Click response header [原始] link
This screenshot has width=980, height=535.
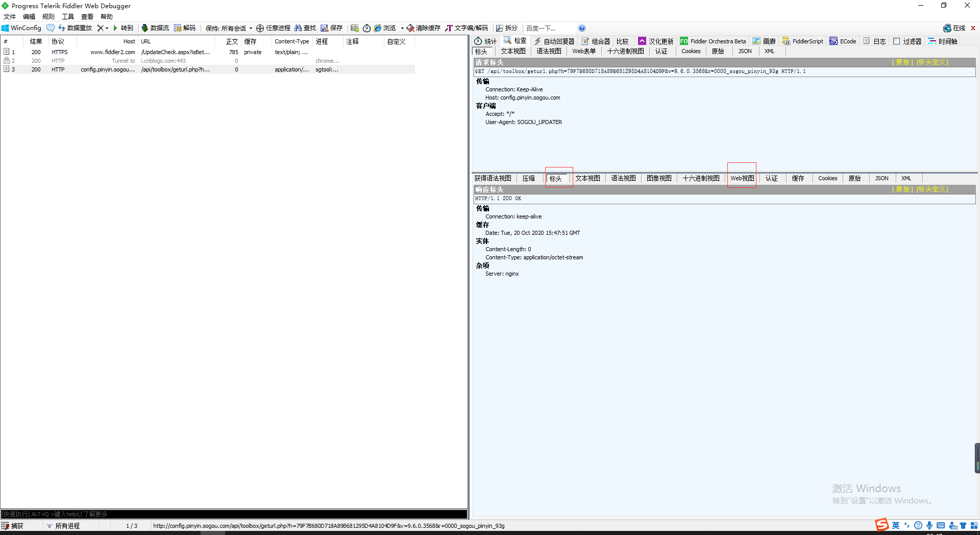tap(902, 189)
